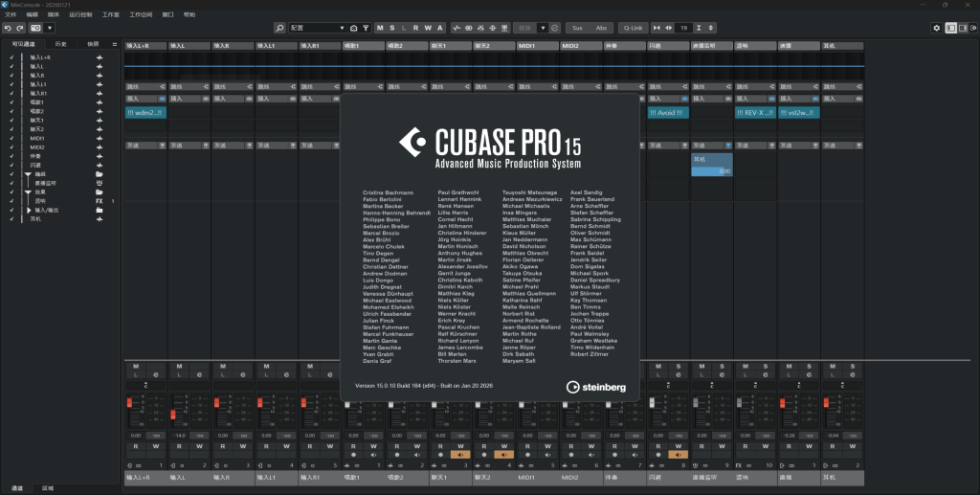Open the 文件 menu

(x=11, y=14)
